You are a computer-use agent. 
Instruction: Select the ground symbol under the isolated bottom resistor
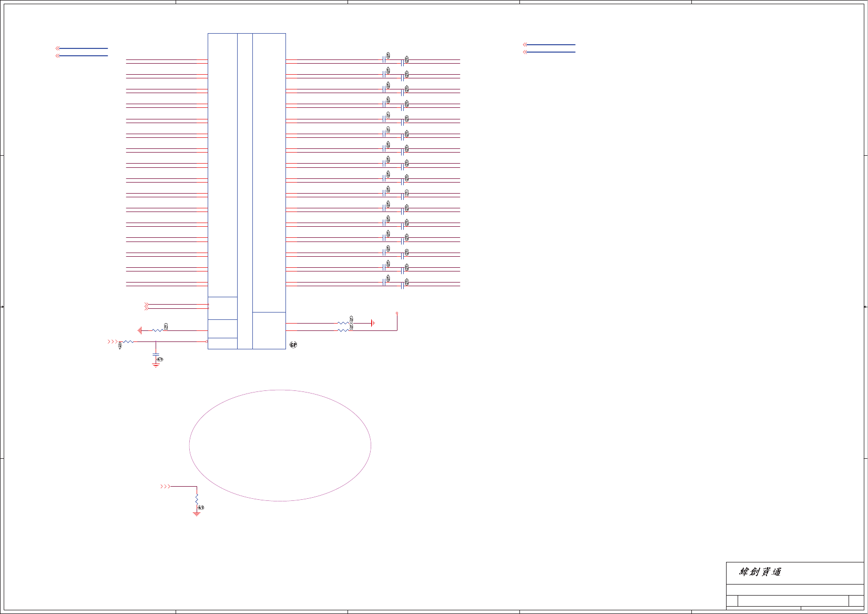(x=197, y=514)
